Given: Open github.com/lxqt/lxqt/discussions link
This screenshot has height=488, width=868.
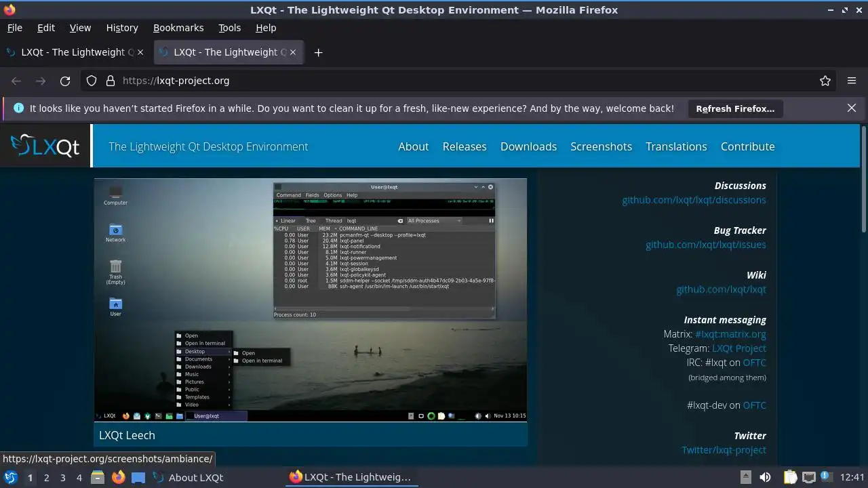Looking at the screenshot, I should pos(694,200).
